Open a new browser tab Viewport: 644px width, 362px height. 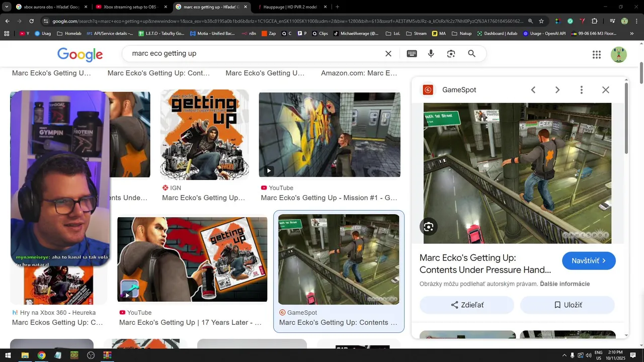tap(337, 7)
